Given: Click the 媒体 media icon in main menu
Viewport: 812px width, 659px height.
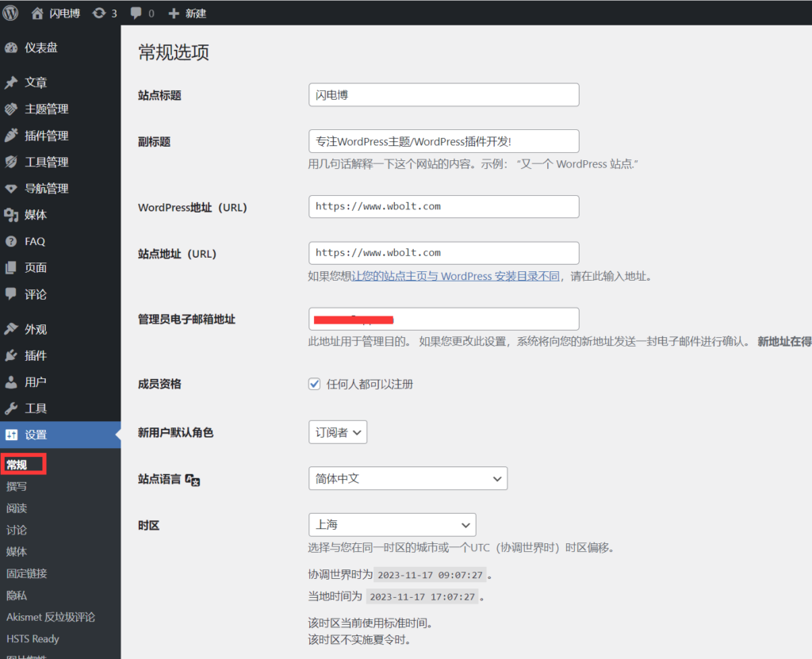Looking at the screenshot, I should click(11, 215).
